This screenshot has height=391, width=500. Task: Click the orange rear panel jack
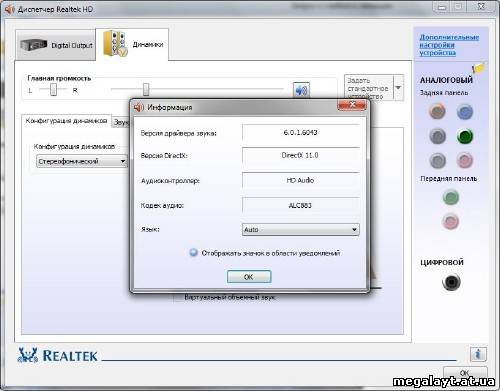(x=437, y=111)
